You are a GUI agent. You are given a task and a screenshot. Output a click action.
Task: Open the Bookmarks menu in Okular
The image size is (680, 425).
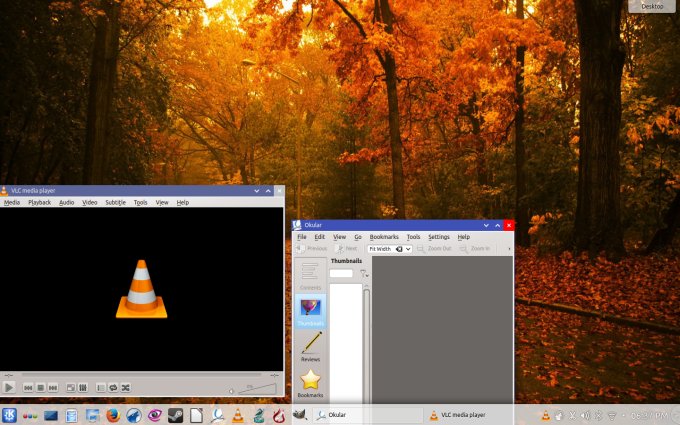(x=384, y=237)
